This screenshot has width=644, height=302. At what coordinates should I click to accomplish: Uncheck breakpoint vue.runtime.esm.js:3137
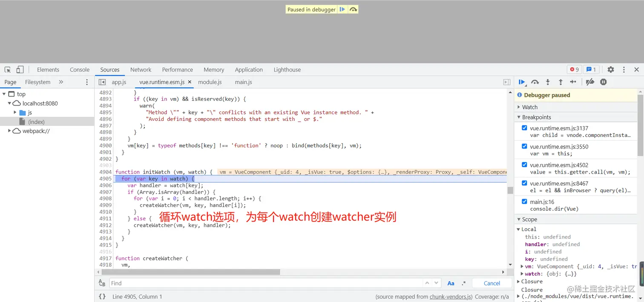524,128
